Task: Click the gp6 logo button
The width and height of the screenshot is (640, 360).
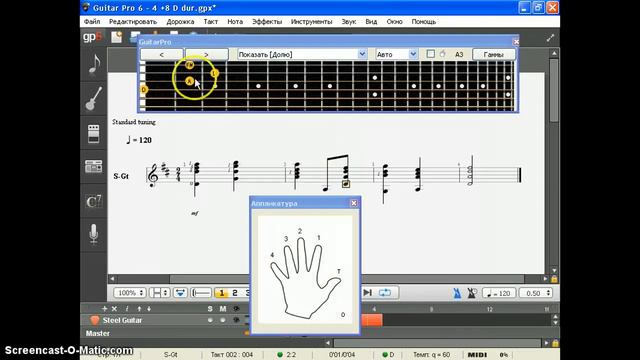Action: [93, 37]
